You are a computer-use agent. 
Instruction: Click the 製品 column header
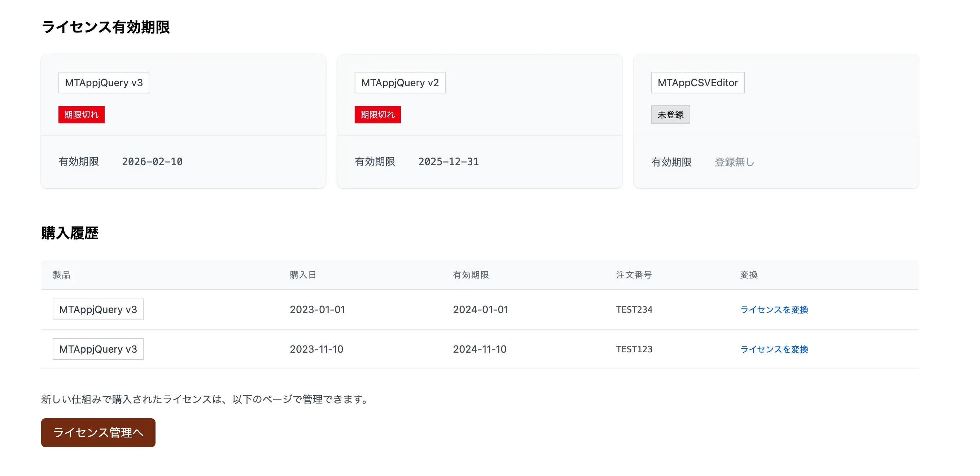(x=61, y=275)
